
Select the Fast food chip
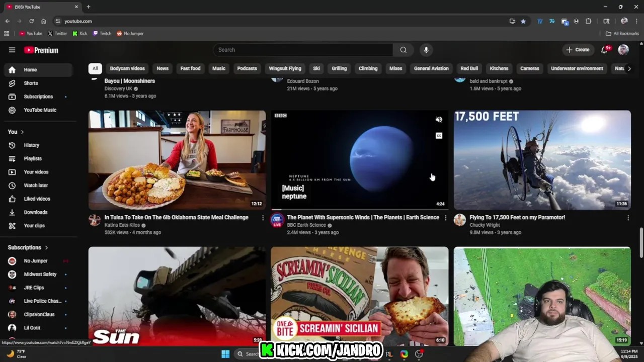pyautogui.click(x=190, y=68)
